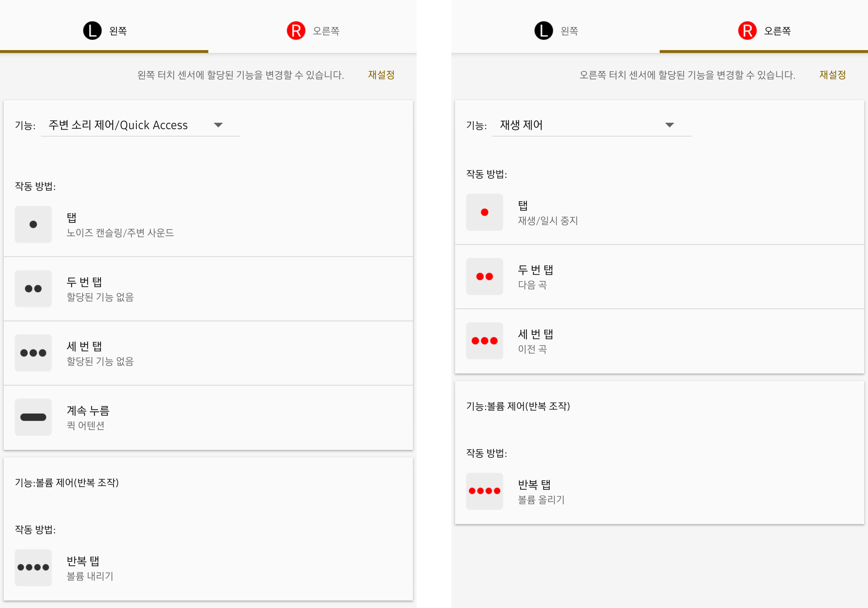868x608 pixels.
Task: Click the 볼륨 올리기 text
Action: point(541,500)
